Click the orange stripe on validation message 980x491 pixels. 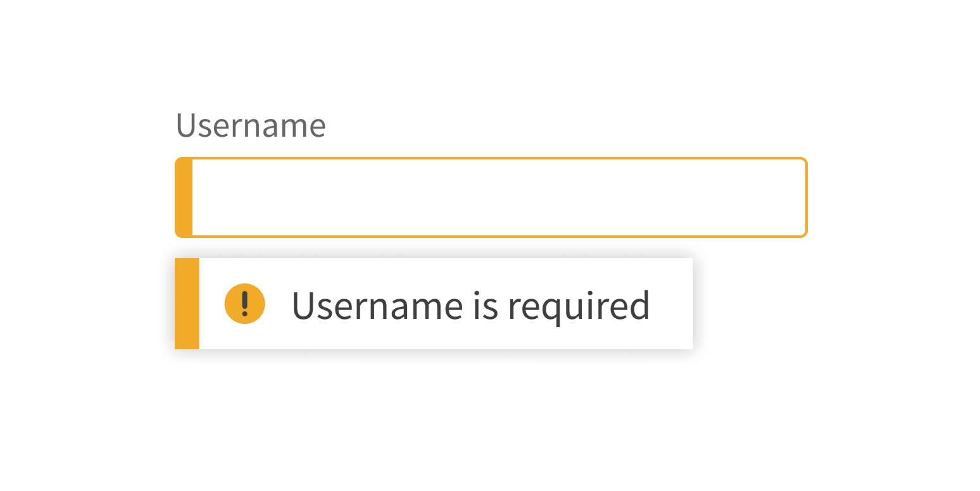(187, 304)
